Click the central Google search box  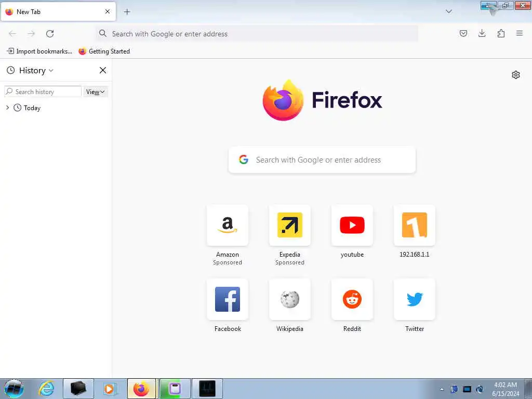[322, 160]
